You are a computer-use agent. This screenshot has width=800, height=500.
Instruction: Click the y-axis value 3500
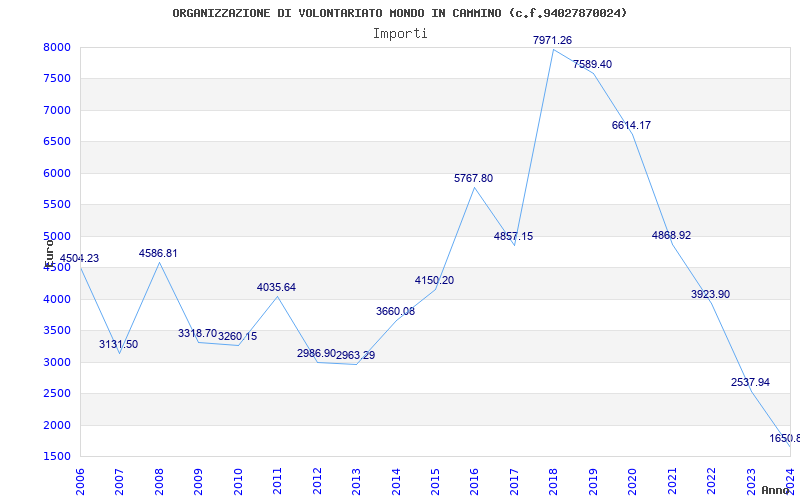click(x=57, y=331)
